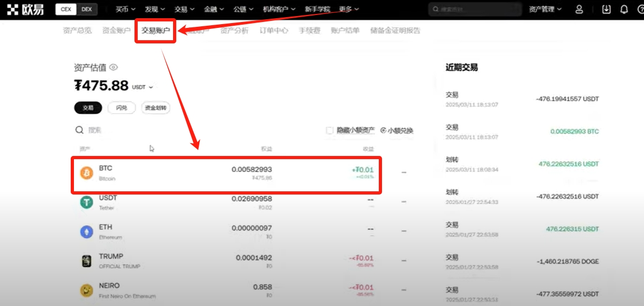Viewport: 644px width, 306px height.
Task: Switch to DEX mode
Action: [86, 9]
